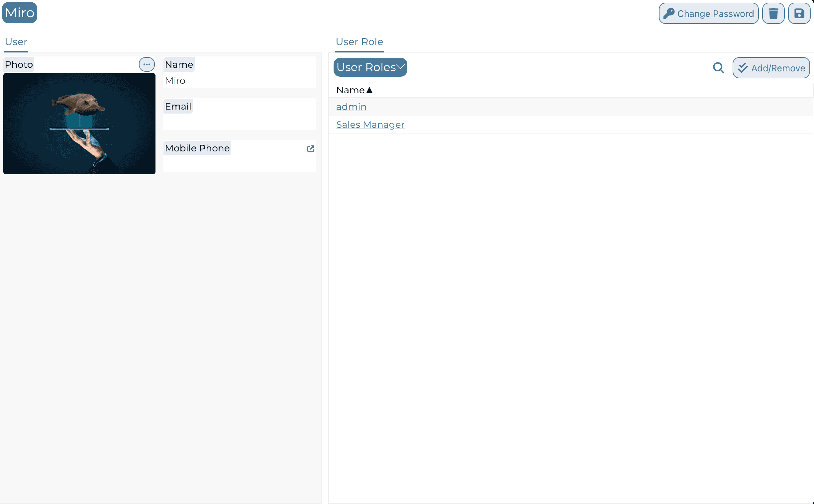This screenshot has height=504, width=814.
Task: Click the checkmark icon on Add/Remove
Action: (x=743, y=68)
